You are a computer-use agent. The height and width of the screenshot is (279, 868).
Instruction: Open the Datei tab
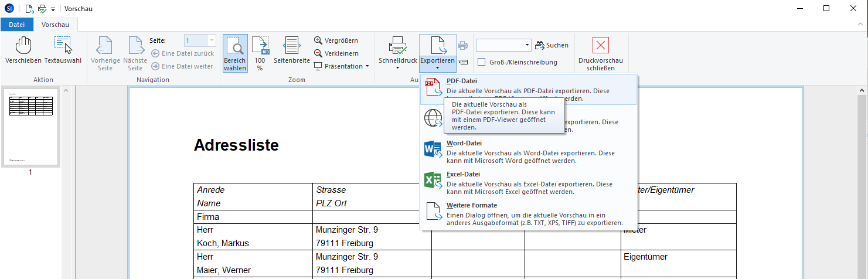tap(17, 25)
